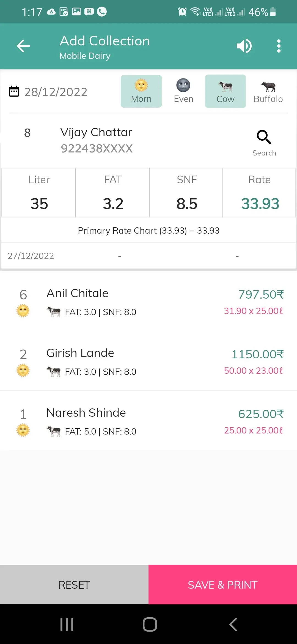Tap the back arrow in header
Image resolution: width=297 pixels, height=644 pixels.
(23, 46)
